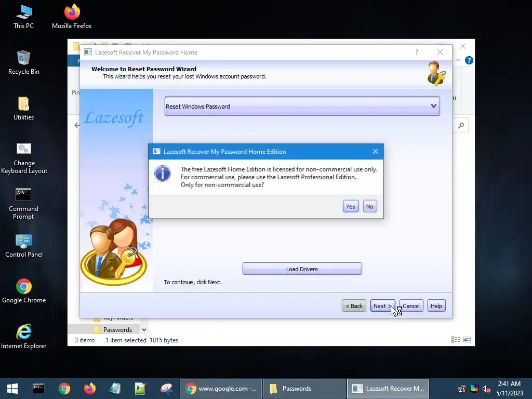
Task: Open the Windows Start menu
Action: (x=12, y=389)
